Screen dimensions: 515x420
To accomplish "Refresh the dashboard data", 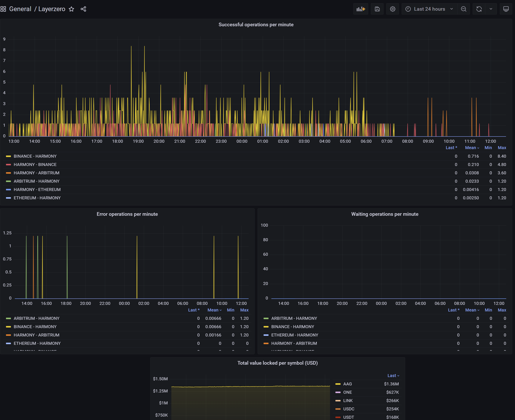I will click(479, 9).
